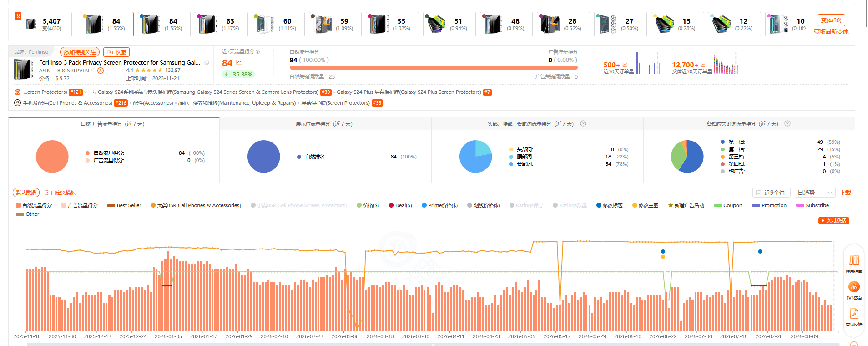This screenshot has height=346, width=868.
Task: Enable Ratings数量 legend series
Action: 570,205
